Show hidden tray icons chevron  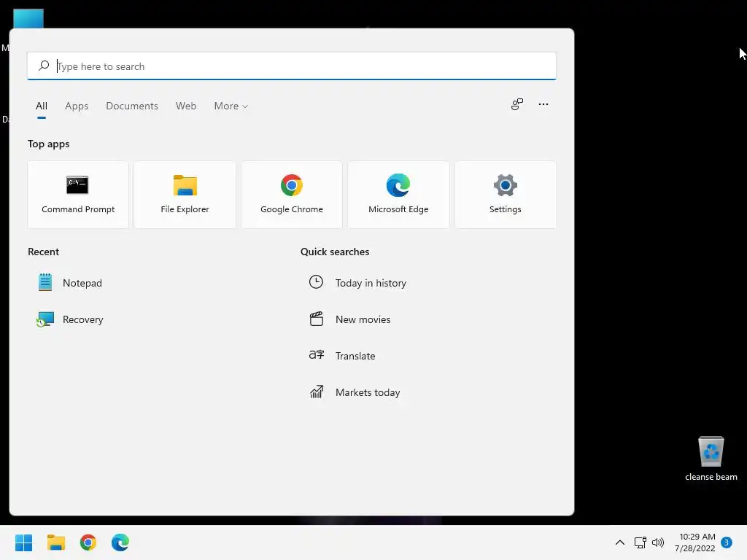620,542
